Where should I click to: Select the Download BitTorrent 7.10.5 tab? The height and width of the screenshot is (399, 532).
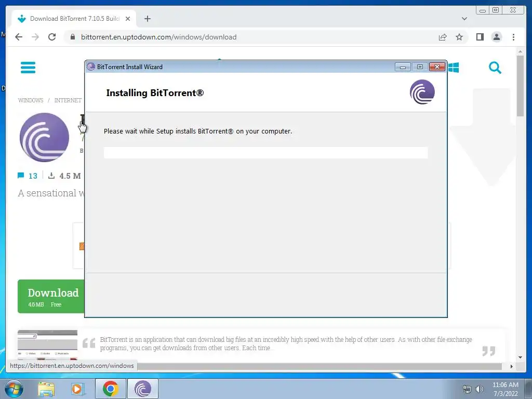(74, 19)
